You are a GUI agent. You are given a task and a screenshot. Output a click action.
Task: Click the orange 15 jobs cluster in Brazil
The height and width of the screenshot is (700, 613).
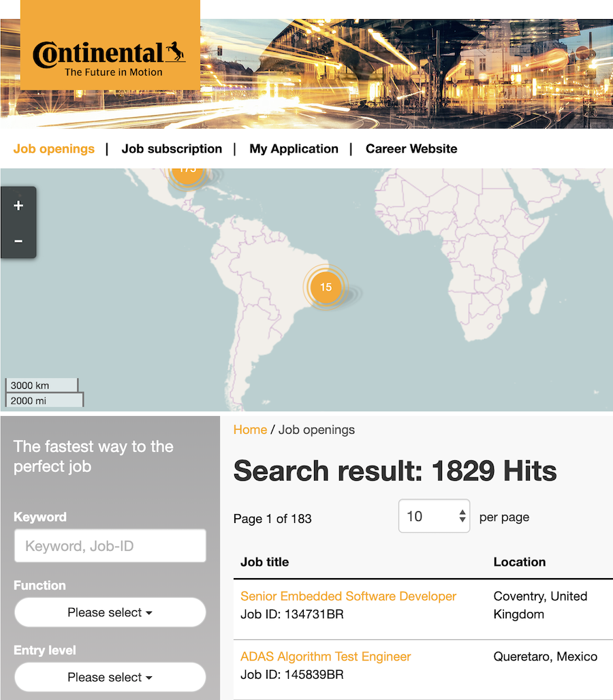[x=326, y=287]
